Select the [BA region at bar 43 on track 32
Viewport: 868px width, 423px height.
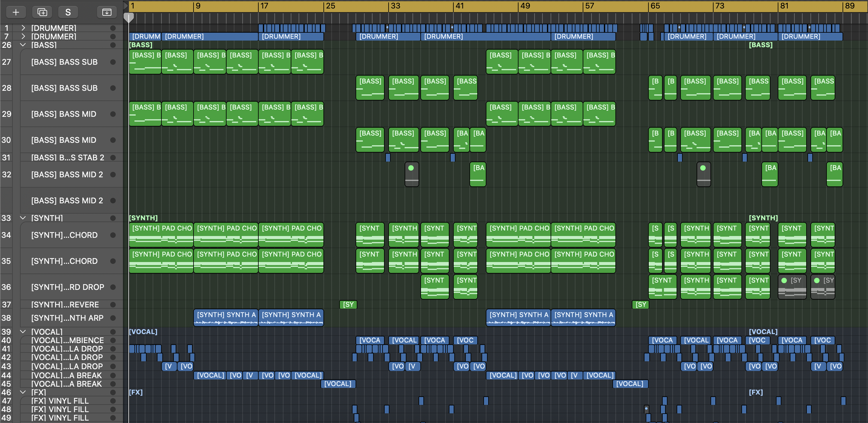[x=478, y=175]
